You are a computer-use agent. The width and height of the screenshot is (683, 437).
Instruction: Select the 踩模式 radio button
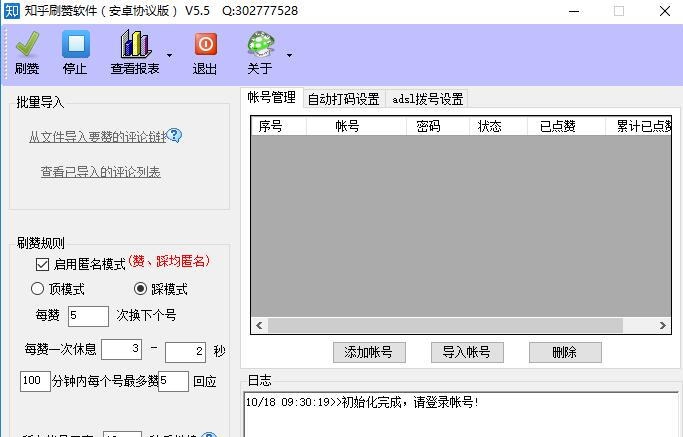(141, 288)
